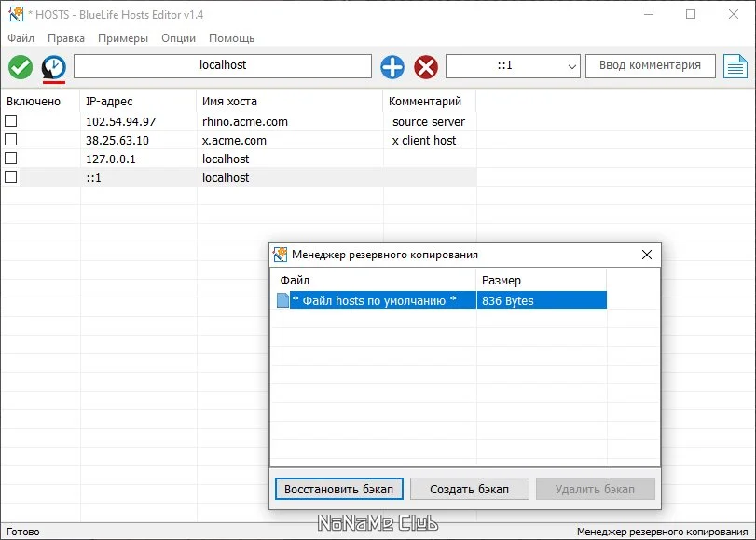756x540 pixels.
Task: Click status bar Менеджер резервного копирования text
Action: tap(663, 532)
